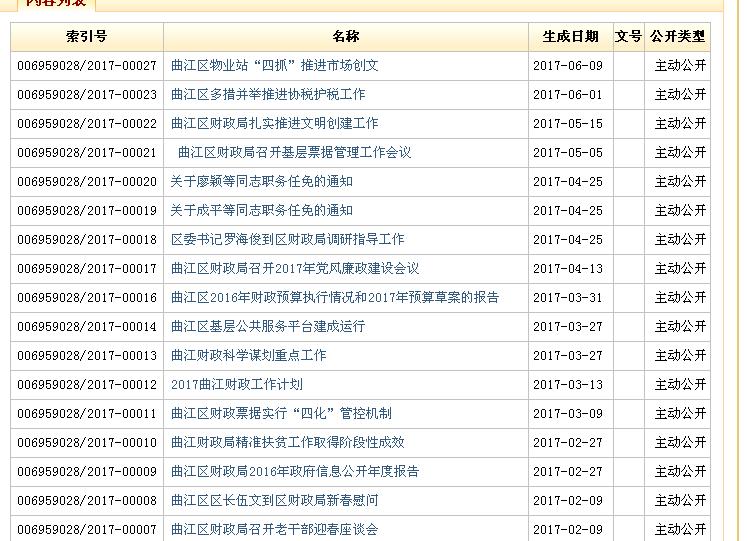Click the date in the 2017-00014 row
The height and width of the screenshot is (541, 748).
pos(568,327)
